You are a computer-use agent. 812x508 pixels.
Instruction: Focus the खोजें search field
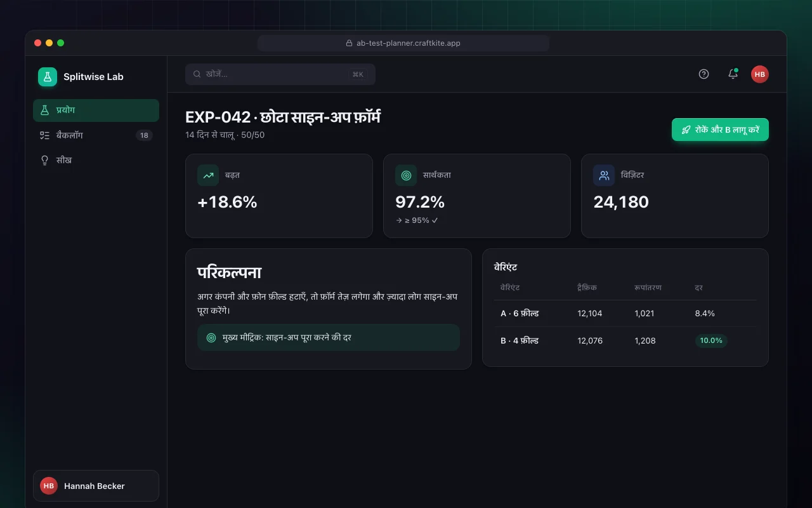click(x=280, y=74)
